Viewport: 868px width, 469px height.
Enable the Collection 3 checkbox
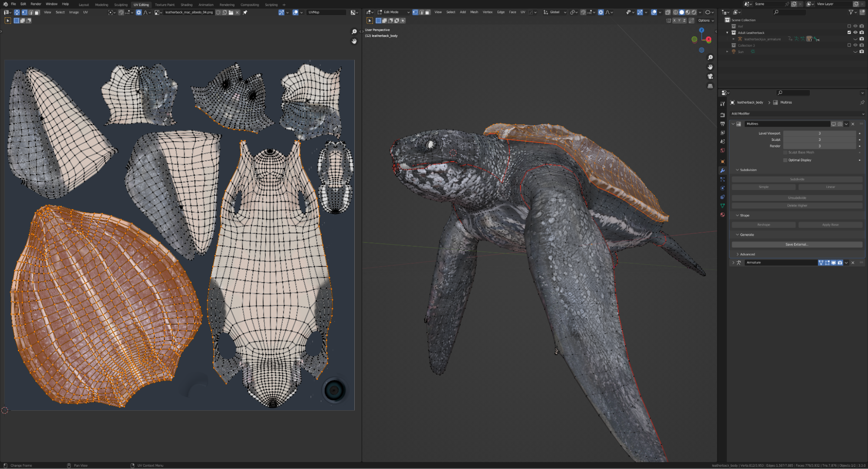[x=849, y=45]
